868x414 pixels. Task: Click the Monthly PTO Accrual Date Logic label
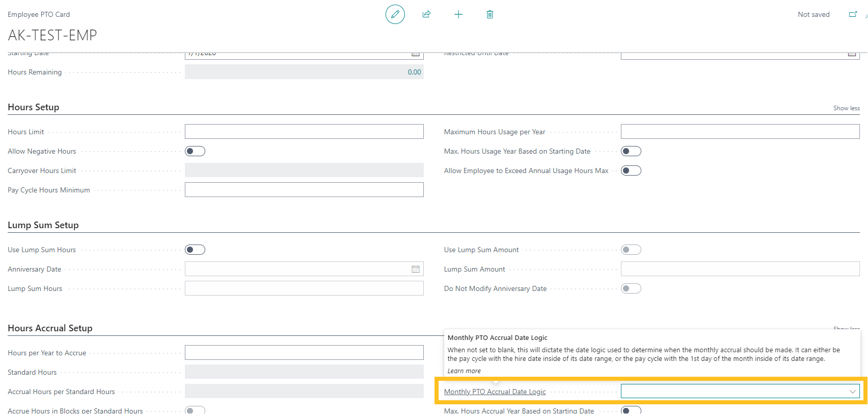[495, 392]
